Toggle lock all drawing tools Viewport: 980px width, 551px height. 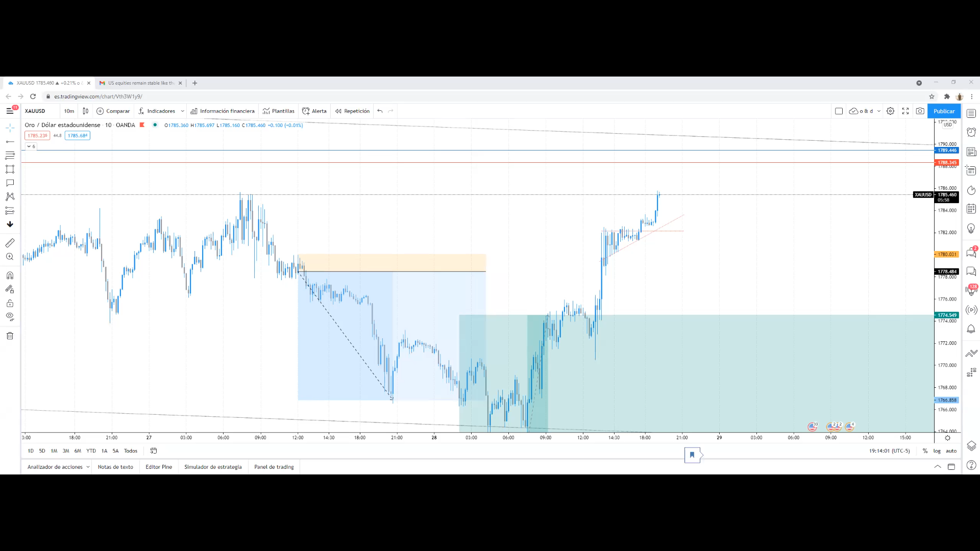point(10,303)
